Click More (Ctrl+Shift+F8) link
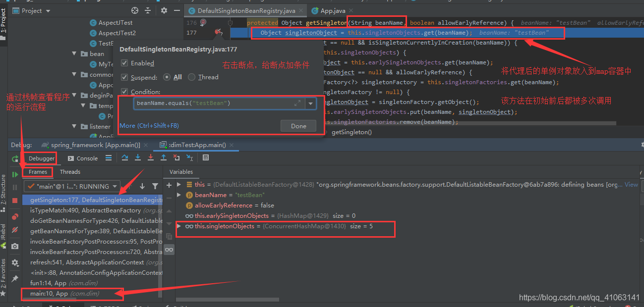Viewport: 644px width, 307px height. 149,126
